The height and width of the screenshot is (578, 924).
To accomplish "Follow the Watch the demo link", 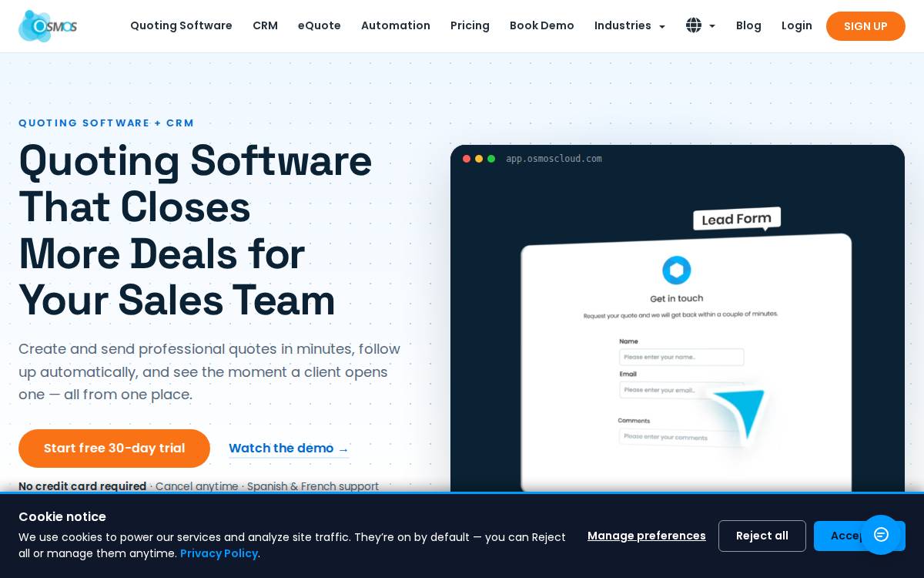I will [289, 449].
